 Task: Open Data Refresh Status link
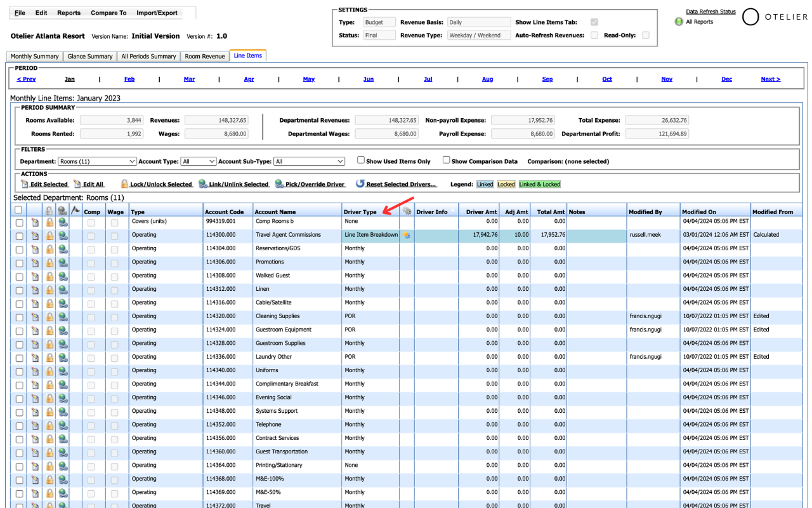pyautogui.click(x=710, y=11)
